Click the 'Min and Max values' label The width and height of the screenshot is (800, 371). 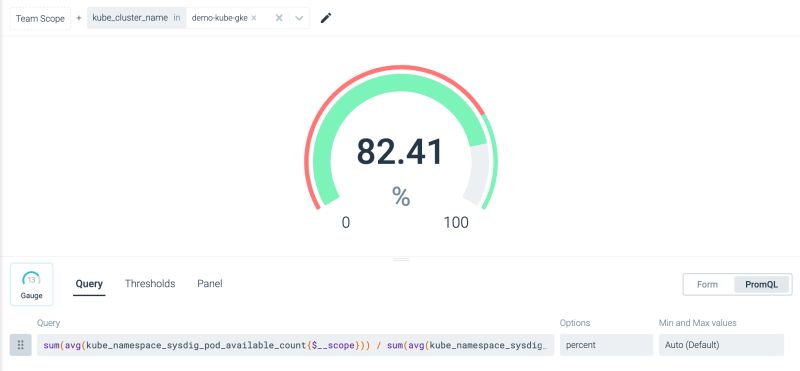coord(697,323)
